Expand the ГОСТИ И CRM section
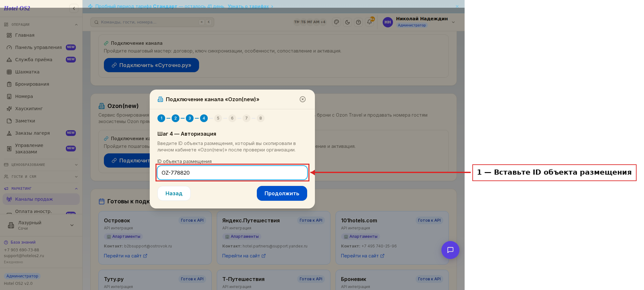 [41, 177]
